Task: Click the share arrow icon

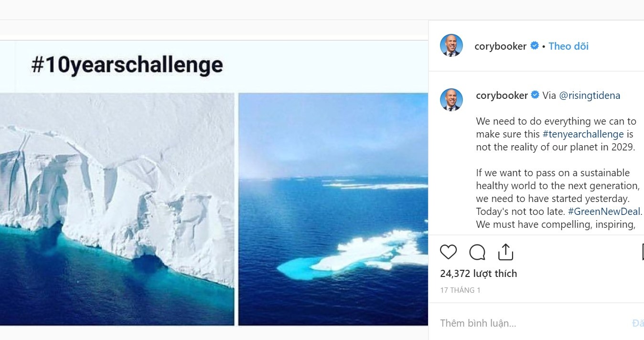Action: [505, 252]
